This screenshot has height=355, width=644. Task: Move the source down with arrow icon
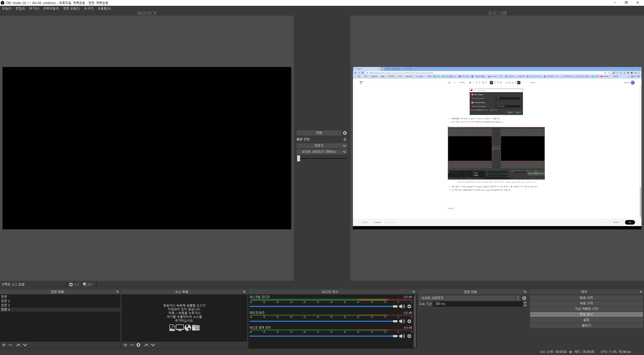(x=153, y=345)
